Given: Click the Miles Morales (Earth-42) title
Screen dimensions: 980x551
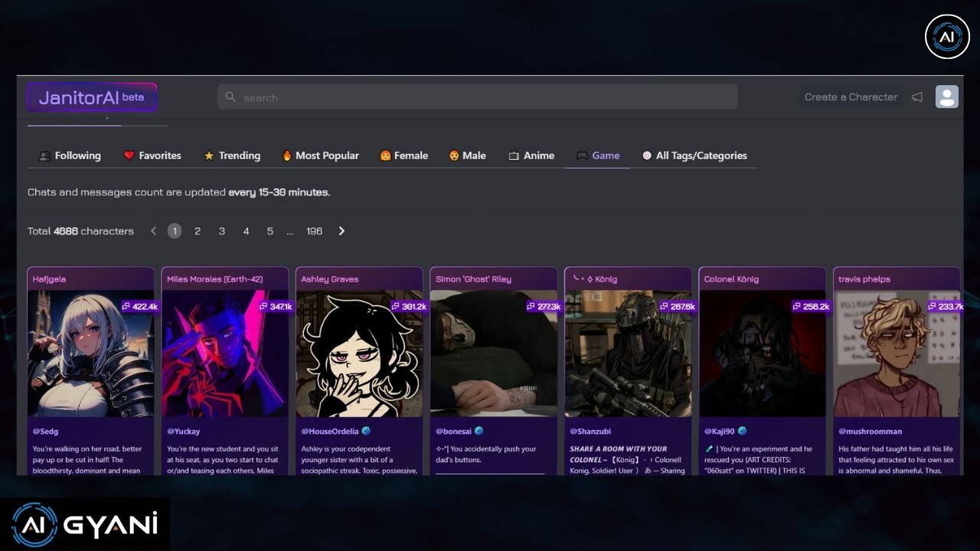Looking at the screenshot, I should 215,279.
